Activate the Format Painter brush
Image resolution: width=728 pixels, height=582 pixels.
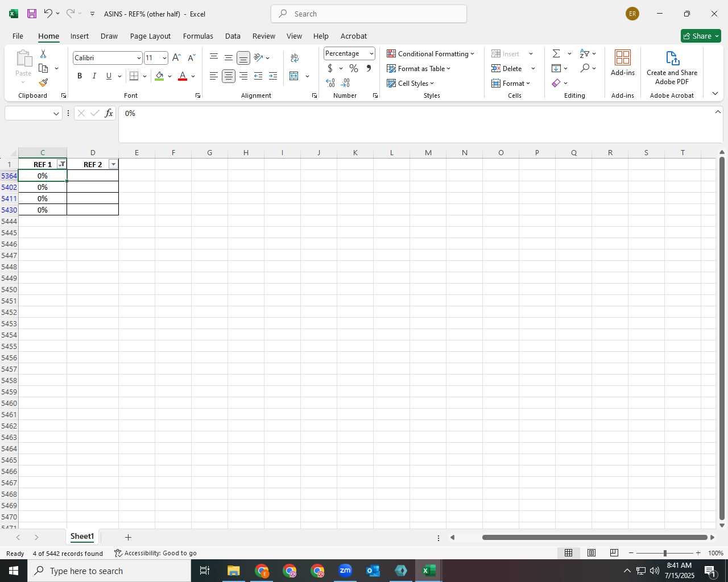(43, 83)
